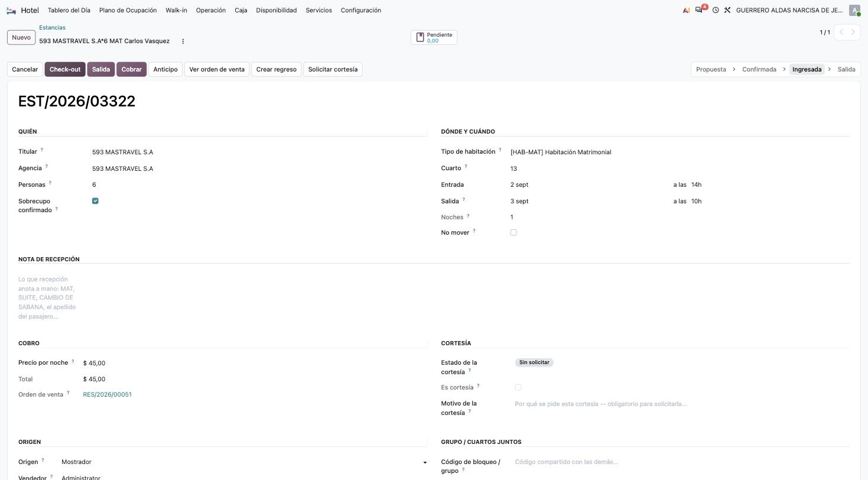Open the user avatar menu
This screenshot has height=480, width=868.
click(854, 10)
